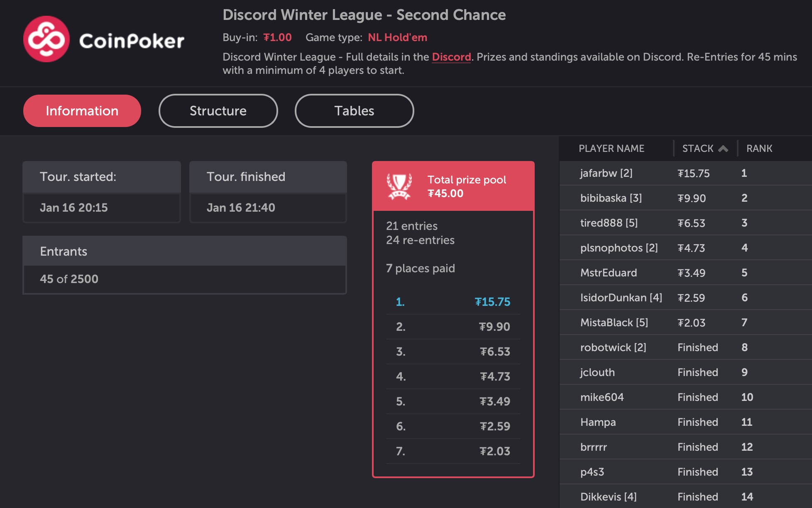Click the STACK sort arrow icon

tap(723, 149)
